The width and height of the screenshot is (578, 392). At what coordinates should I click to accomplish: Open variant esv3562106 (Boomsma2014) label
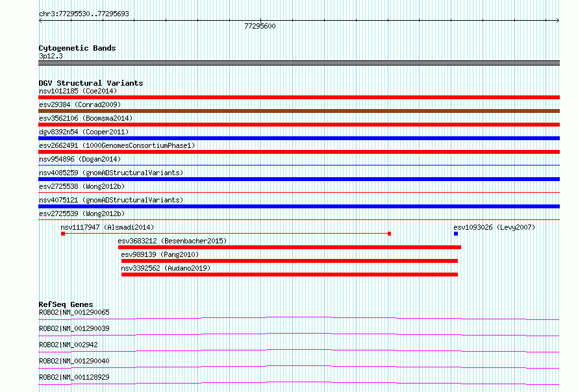(86, 118)
